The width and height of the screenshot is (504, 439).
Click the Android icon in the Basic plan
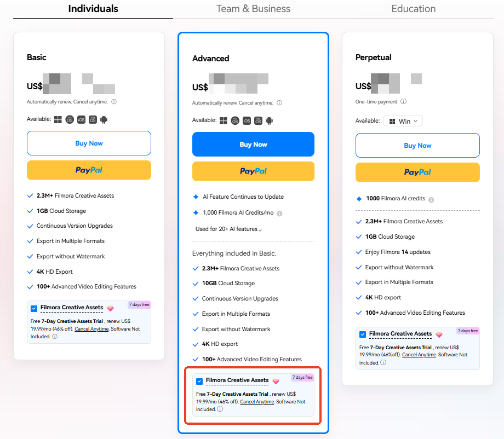104,119
